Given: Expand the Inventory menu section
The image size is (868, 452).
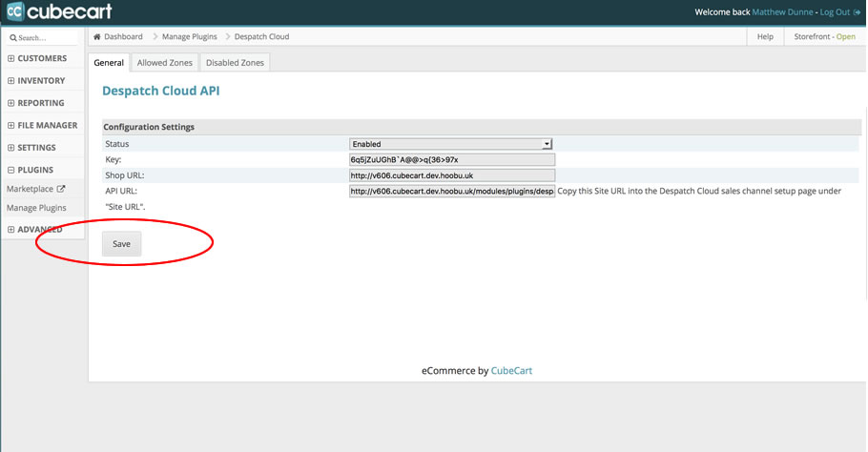Looking at the screenshot, I should tap(10, 81).
